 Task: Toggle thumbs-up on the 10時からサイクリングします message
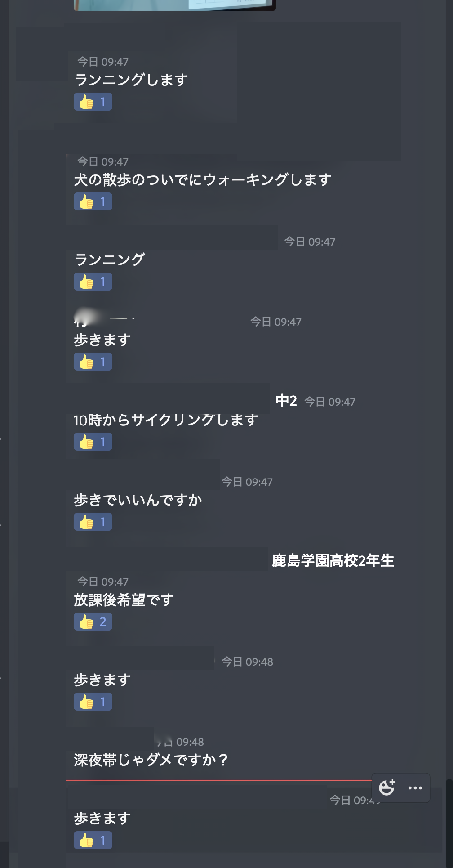pos(93,442)
